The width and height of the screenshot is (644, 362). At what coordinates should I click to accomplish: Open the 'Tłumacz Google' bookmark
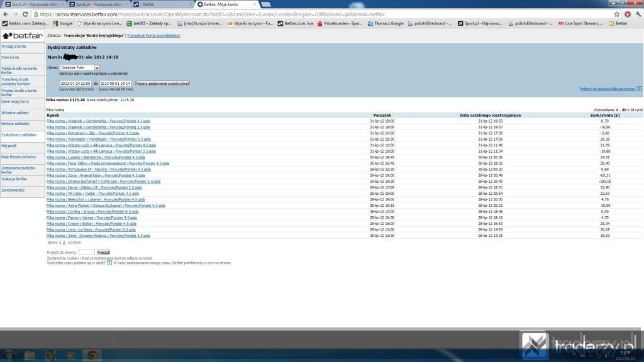386,23
